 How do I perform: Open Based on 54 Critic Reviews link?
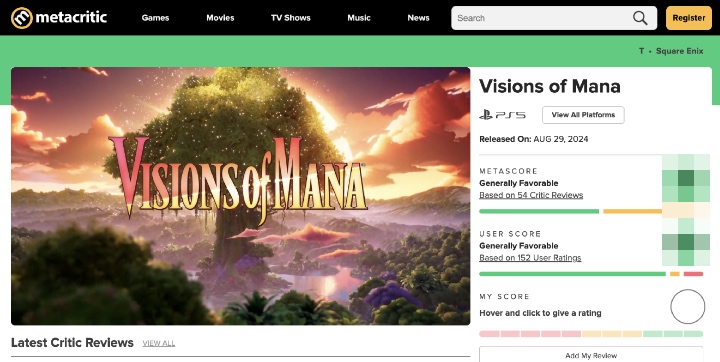531,195
